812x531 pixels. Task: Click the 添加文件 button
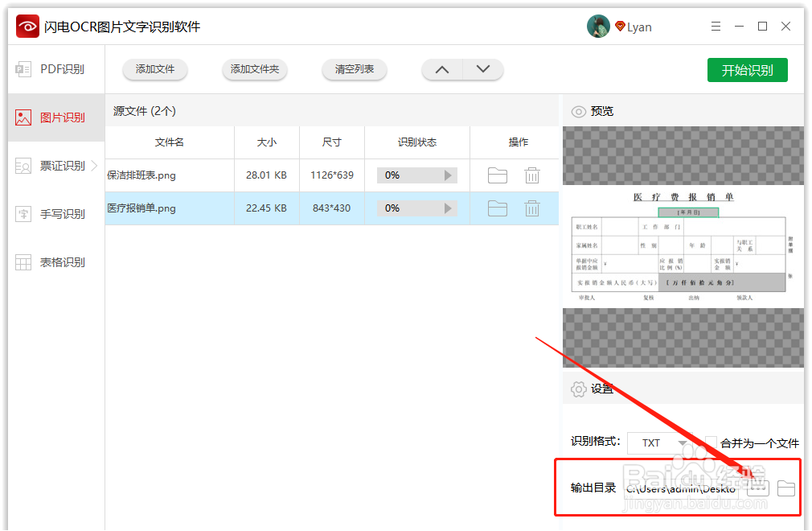155,69
